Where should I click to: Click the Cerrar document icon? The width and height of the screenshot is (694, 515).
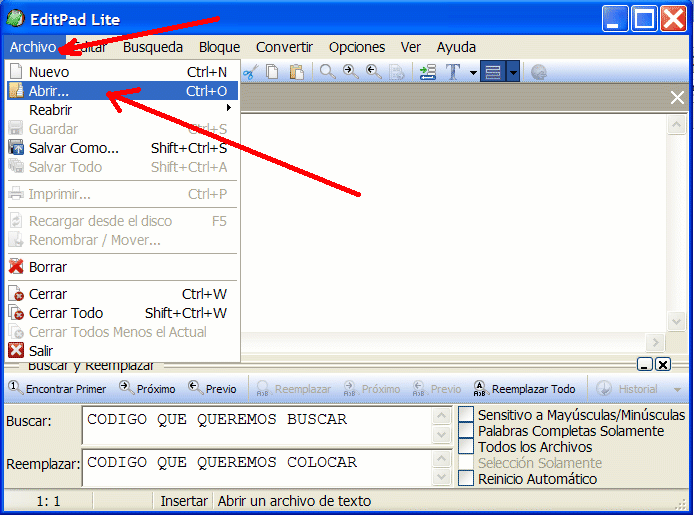(x=16, y=293)
